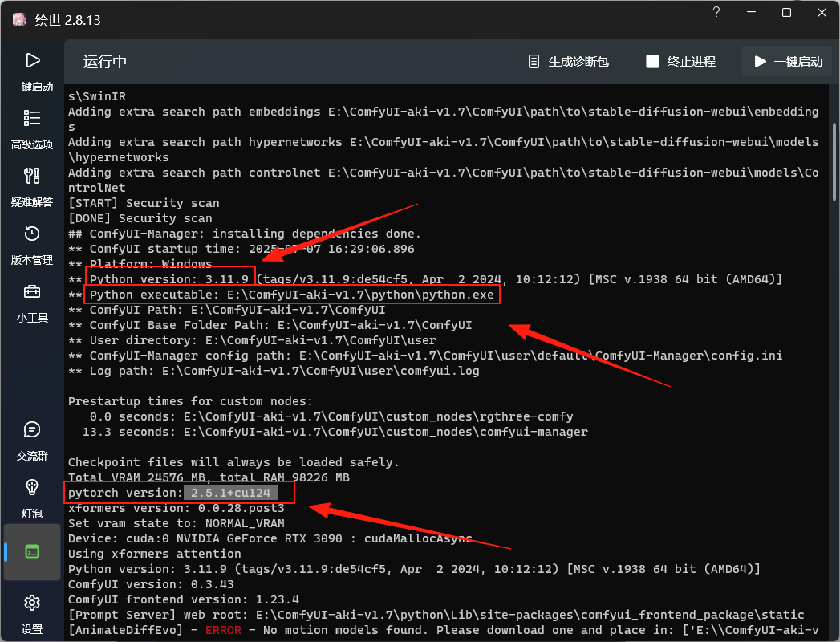Close the 绘世 window
840x642 pixels.
822,12
